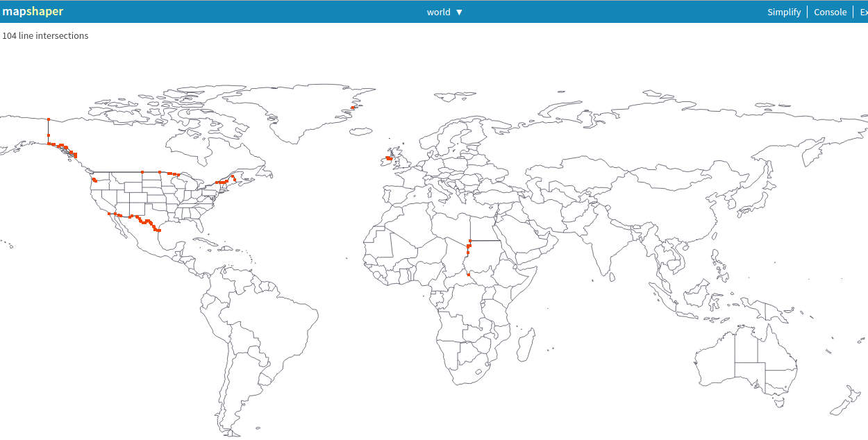
Task: Click the intersection marker near eastern Greenland
Action: tap(354, 105)
